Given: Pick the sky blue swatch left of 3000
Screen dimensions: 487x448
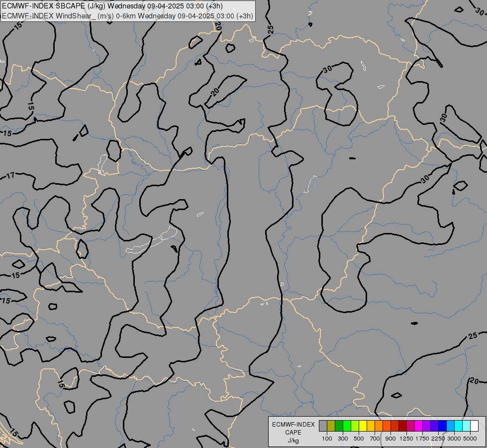Looking at the screenshot, I should coord(450,426).
